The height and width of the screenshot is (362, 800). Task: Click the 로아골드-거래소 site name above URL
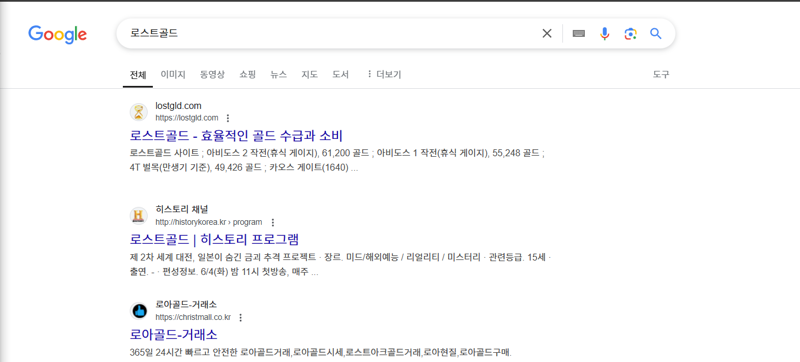point(186,304)
